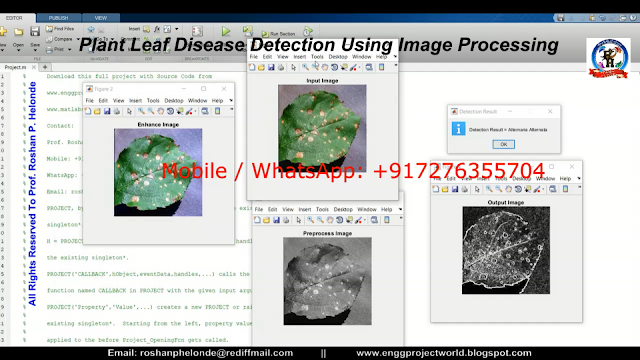Viewport: 640px width, 360px height.
Task: Click the Output Image edge-detected leaf picture
Action: click(506, 250)
